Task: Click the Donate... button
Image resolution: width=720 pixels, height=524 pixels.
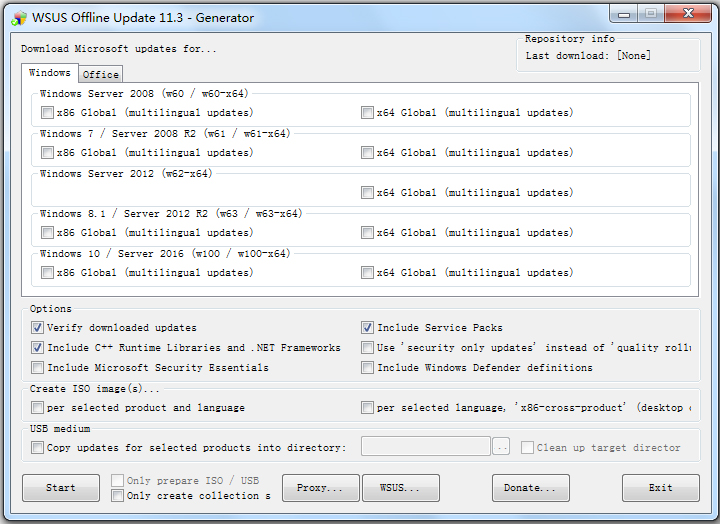Action: 530,488
